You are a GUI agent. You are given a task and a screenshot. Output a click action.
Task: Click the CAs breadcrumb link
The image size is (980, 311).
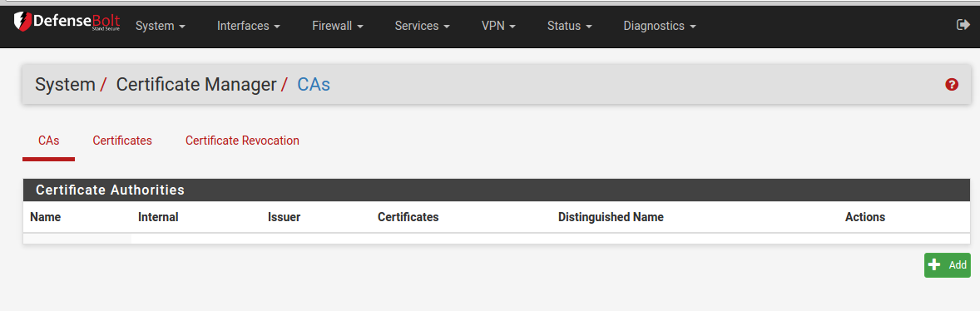pyautogui.click(x=314, y=84)
